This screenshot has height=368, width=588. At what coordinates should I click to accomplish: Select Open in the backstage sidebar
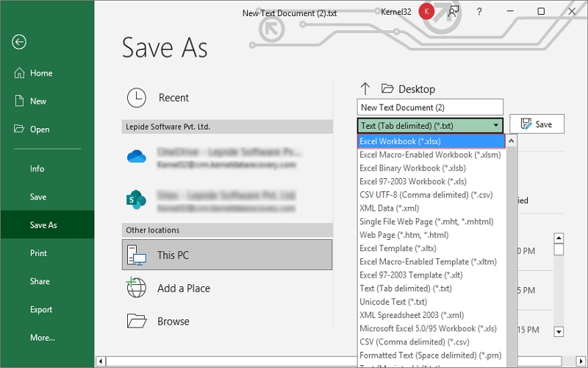(x=47, y=130)
